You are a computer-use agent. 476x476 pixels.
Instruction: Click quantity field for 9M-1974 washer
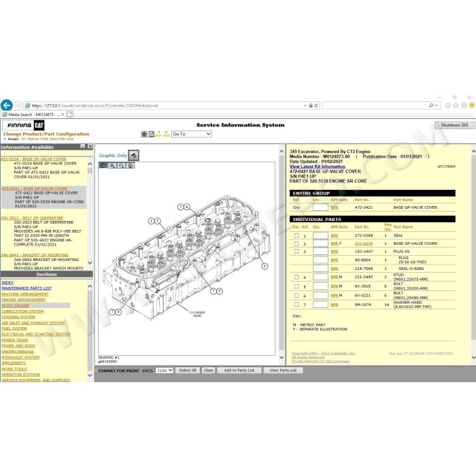point(320,305)
